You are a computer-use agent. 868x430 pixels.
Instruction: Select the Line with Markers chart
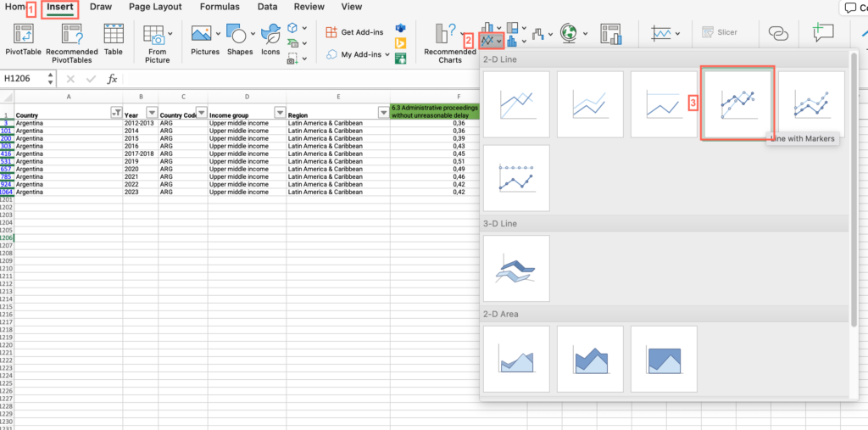(x=737, y=104)
